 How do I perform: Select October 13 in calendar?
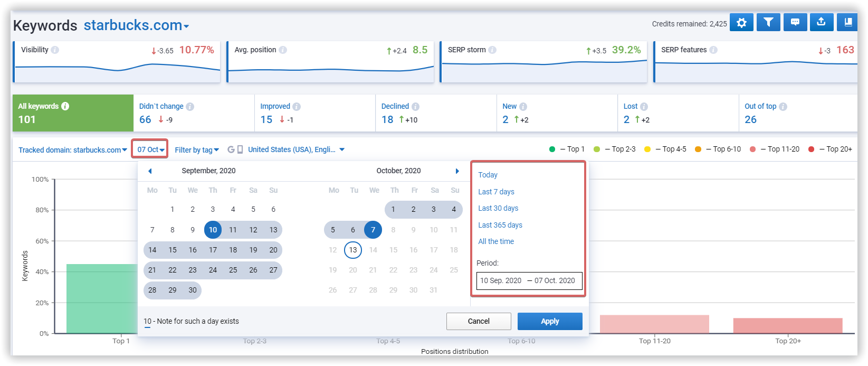(353, 250)
